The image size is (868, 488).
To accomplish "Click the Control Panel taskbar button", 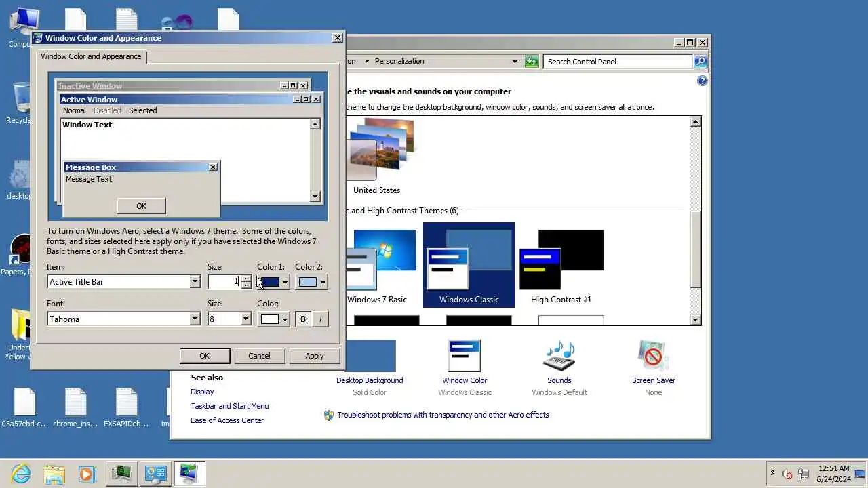I will (x=156, y=473).
